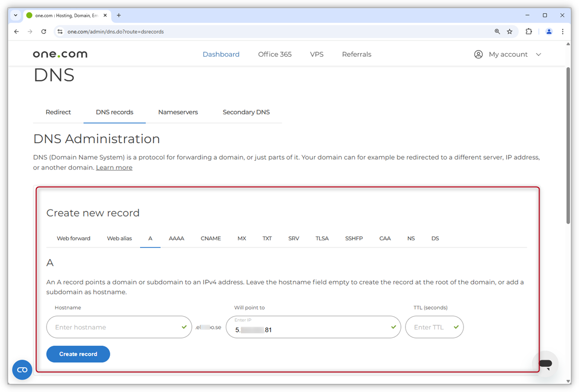Viewport: 579px width, 392px height.
Task: Open the Learn more link
Action: point(114,167)
